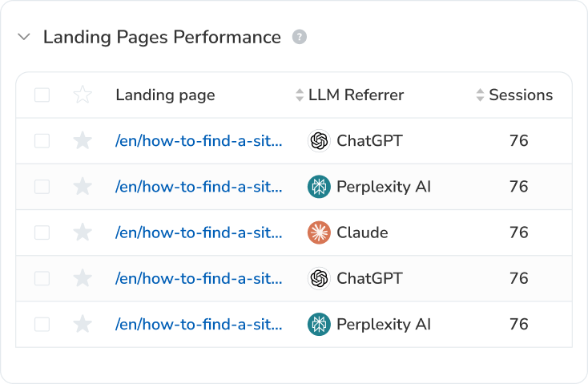Star the first Perplexity AI row
Viewport: 588px width, 384px height.
[x=83, y=187]
